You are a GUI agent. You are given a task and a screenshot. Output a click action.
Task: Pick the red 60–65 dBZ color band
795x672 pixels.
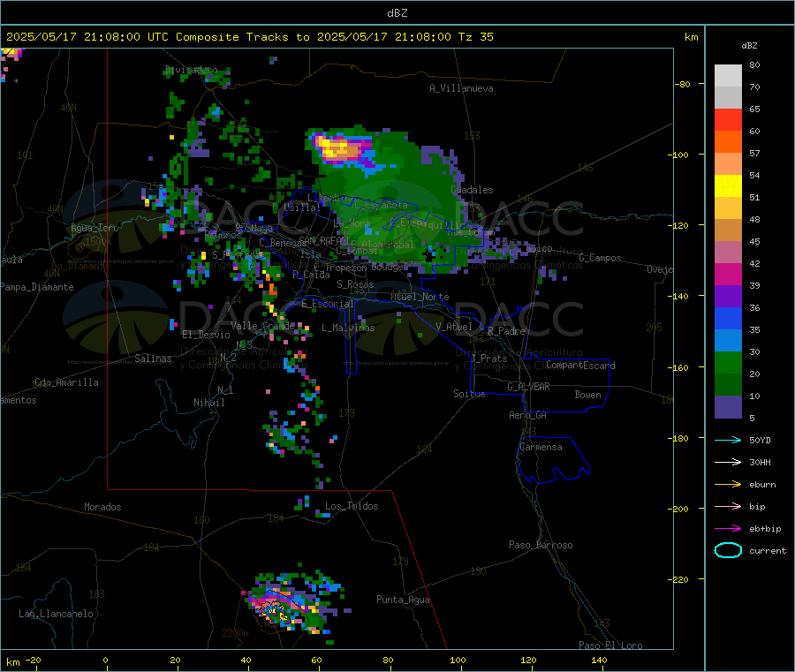(728, 119)
